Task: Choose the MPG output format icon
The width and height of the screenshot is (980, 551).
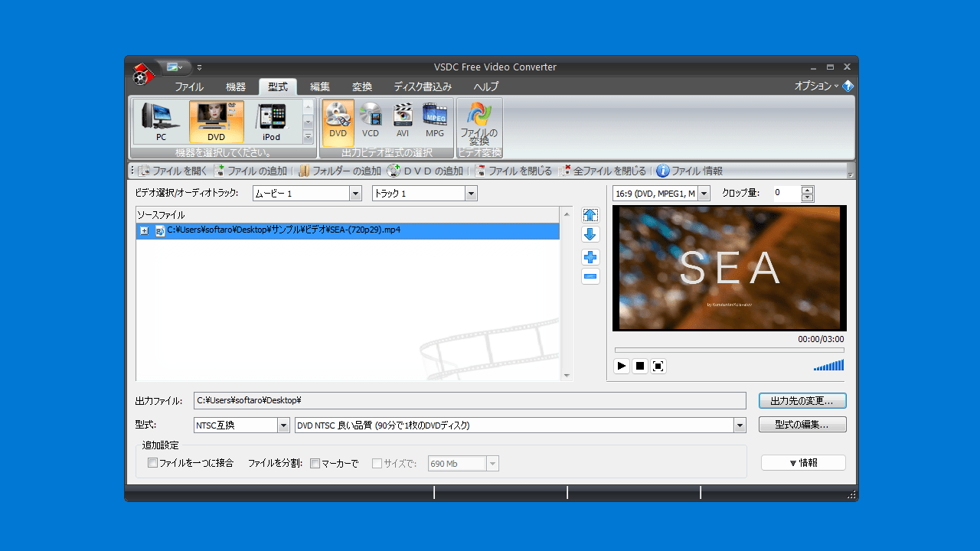Action: 435,122
